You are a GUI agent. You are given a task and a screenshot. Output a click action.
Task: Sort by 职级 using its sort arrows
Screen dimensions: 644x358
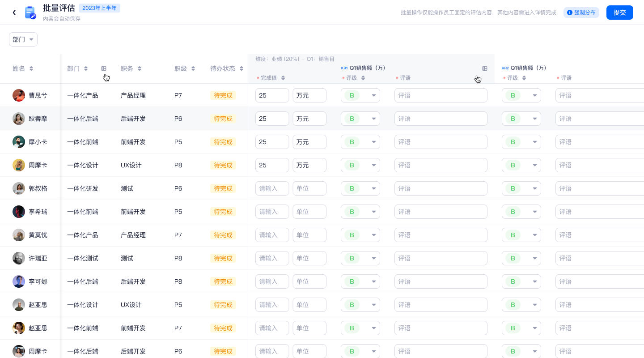[x=193, y=68]
